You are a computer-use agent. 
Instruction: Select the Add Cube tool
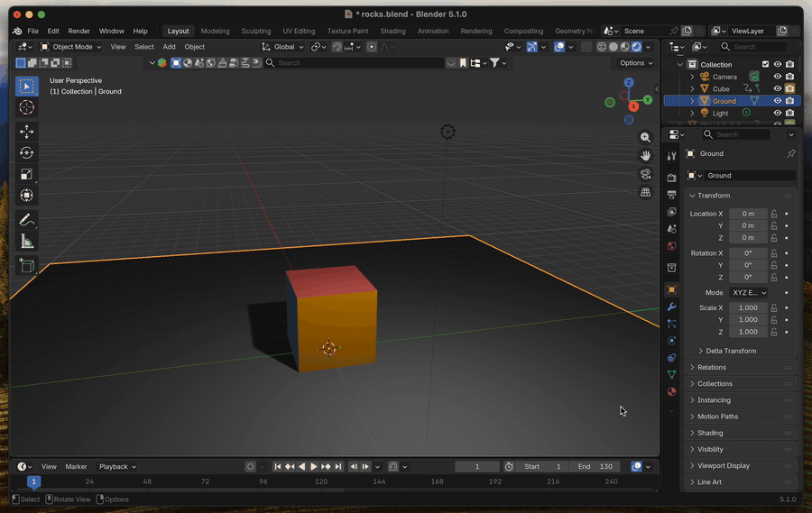tap(27, 266)
